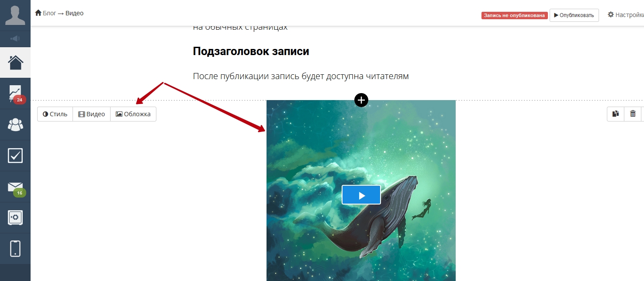Image resolution: width=644 pixels, height=281 pixels.
Task: Open the Стиль block settings
Action: (x=55, y=114)
